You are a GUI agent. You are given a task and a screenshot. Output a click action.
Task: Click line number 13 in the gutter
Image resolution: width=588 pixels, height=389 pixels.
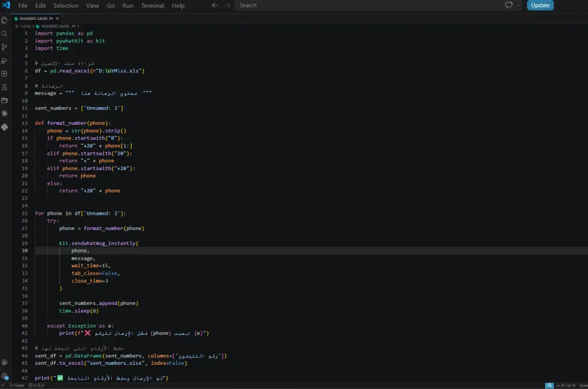25,123
